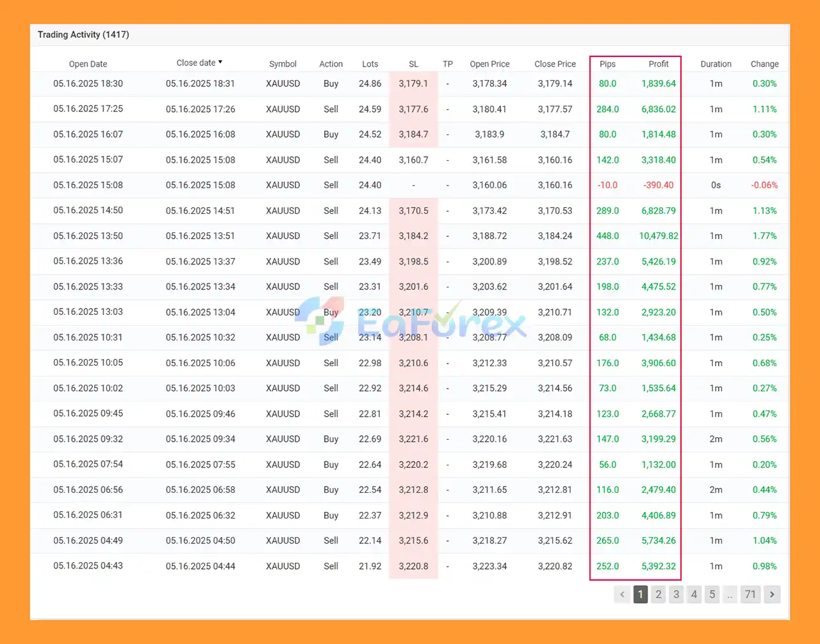Open page 2 of trading activity
The height and width of the screenshot is (644, 820).
point(658,594)
